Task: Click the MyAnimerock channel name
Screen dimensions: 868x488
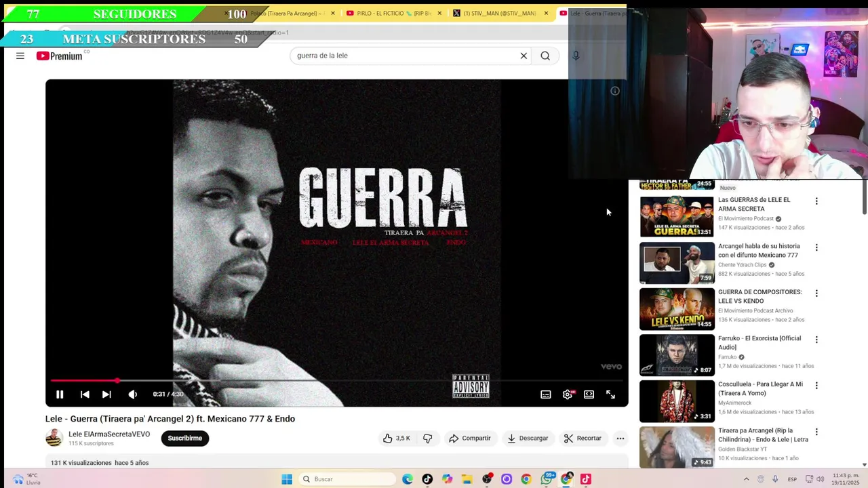Action: pos(735,403)
